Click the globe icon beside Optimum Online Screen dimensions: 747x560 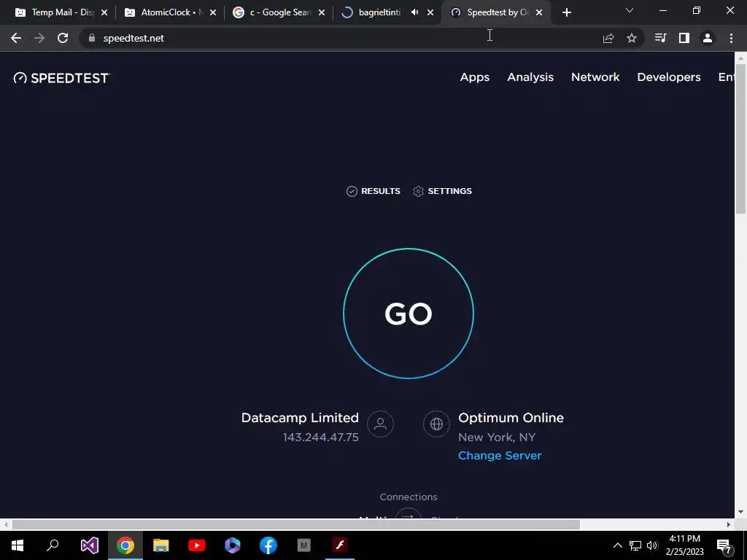(436, 424)
